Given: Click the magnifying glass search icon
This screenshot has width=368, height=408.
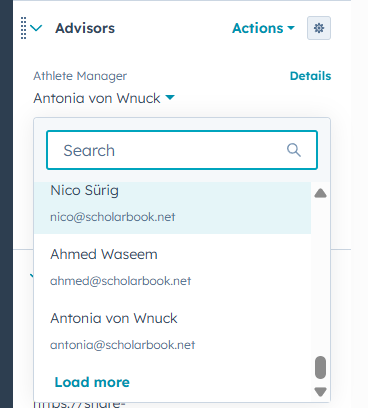Looking at the screenshot, I should pyautogui.click(x=294, y=150).
